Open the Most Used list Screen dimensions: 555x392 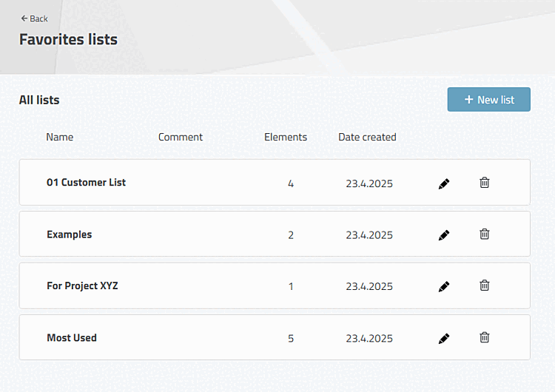point(72,338)
